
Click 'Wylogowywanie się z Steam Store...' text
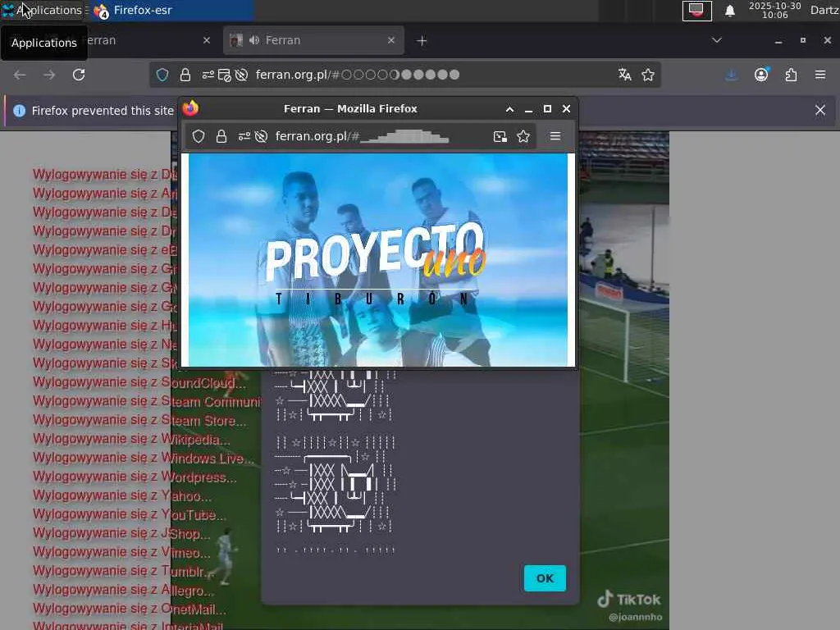click(x=139, y=421)
